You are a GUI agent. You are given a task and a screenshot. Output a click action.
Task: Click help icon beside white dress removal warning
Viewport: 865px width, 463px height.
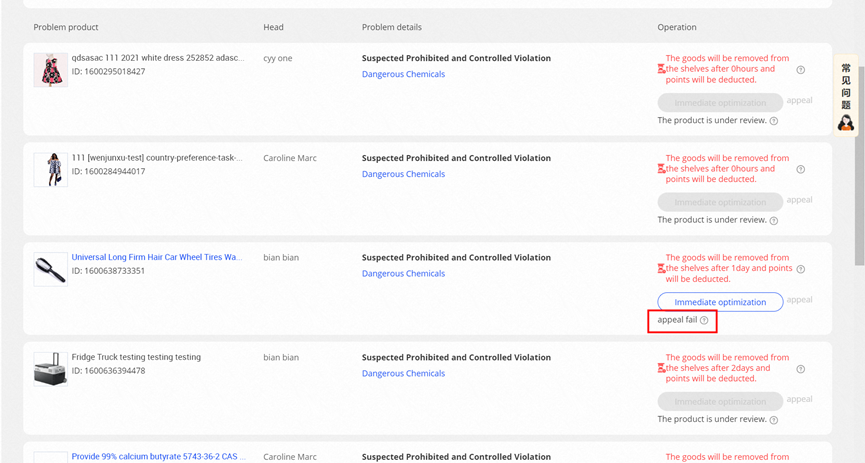[800, 70]
